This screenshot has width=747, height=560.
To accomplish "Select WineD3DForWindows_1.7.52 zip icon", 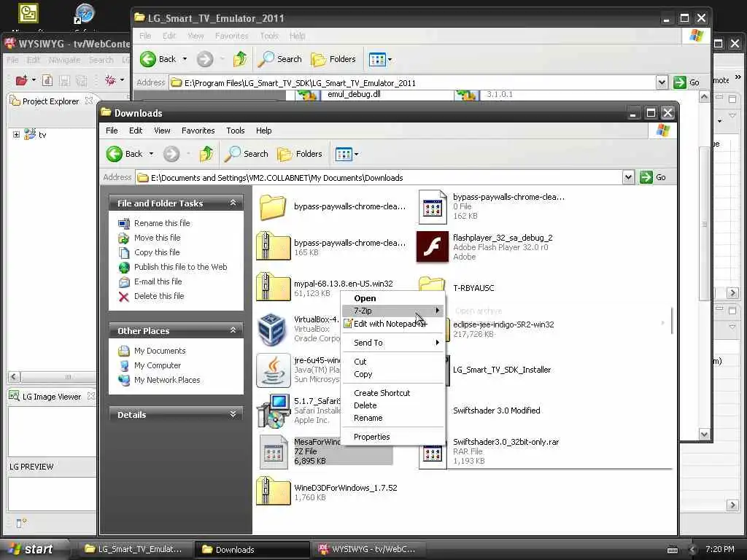I will pos(273,492).
